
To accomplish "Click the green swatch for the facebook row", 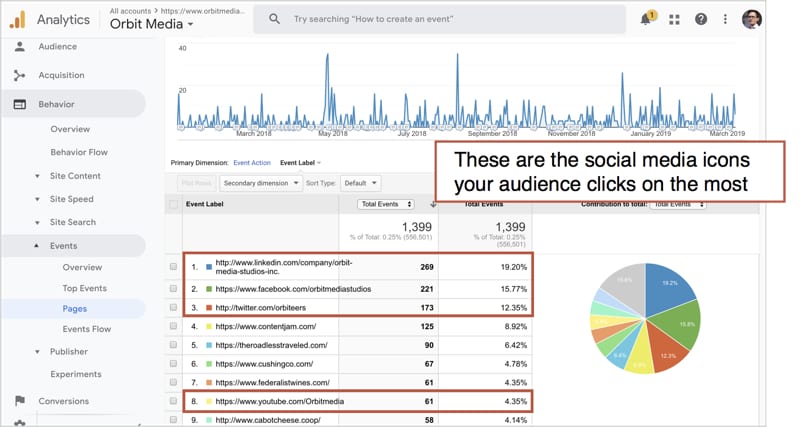I will point(209,289).
